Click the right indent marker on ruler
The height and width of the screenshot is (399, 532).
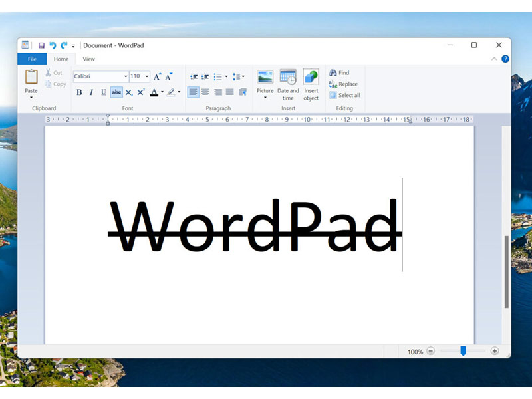click(x=410, y=121)
